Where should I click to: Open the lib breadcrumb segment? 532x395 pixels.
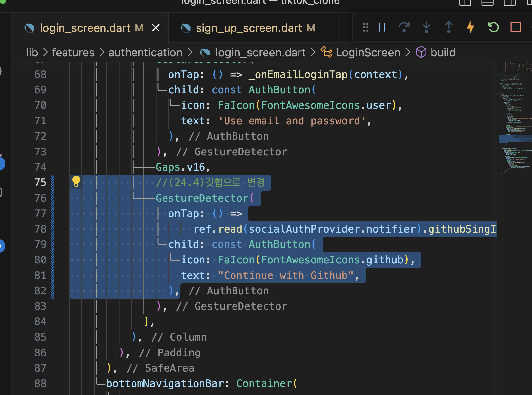point(32,53)
